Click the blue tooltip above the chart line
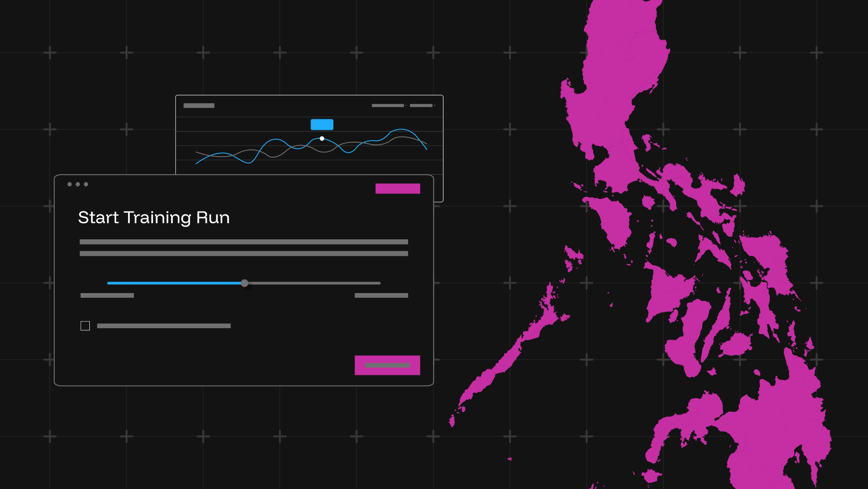The image size is (868, 489). (x=322, y=125)
